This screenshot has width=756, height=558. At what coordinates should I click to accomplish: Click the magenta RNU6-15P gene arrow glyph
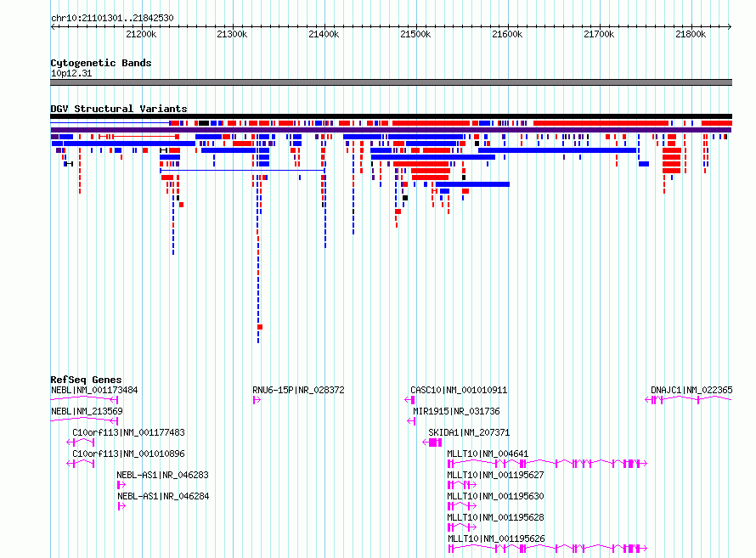(x=257, y=400)
